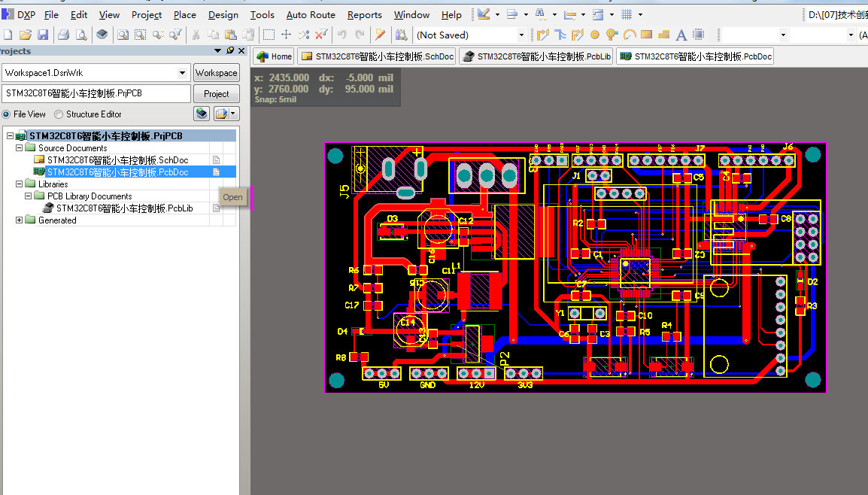868x495 pixels.
Task: Select the Place String text tool
Action: [x=681, y=35]
